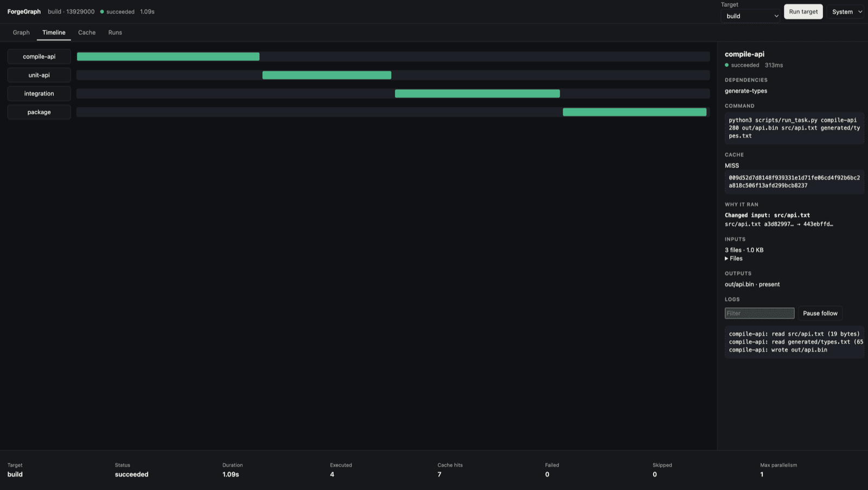Click the footer Status 'succeeded' value
Viewport: 868px width, 490px height.
tap(131, 474)
